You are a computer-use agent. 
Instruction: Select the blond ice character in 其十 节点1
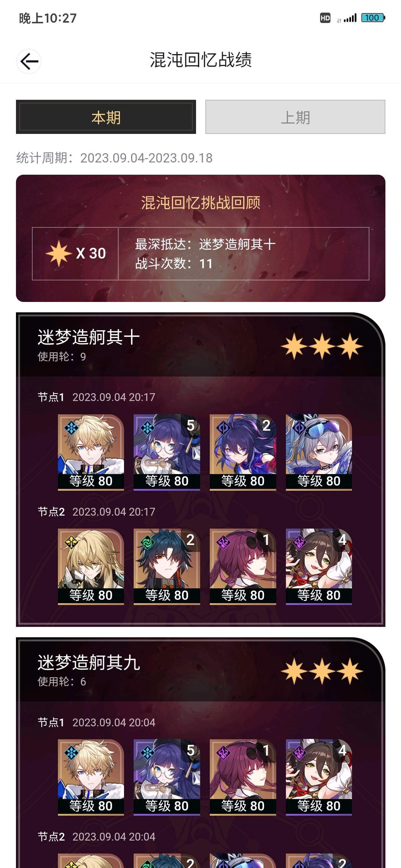tap(91, 452)
